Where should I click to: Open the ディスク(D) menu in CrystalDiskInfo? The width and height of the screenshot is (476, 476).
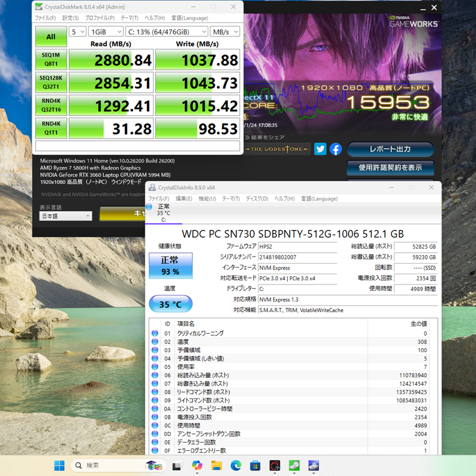pyautogui.click(x=257, y=198)
